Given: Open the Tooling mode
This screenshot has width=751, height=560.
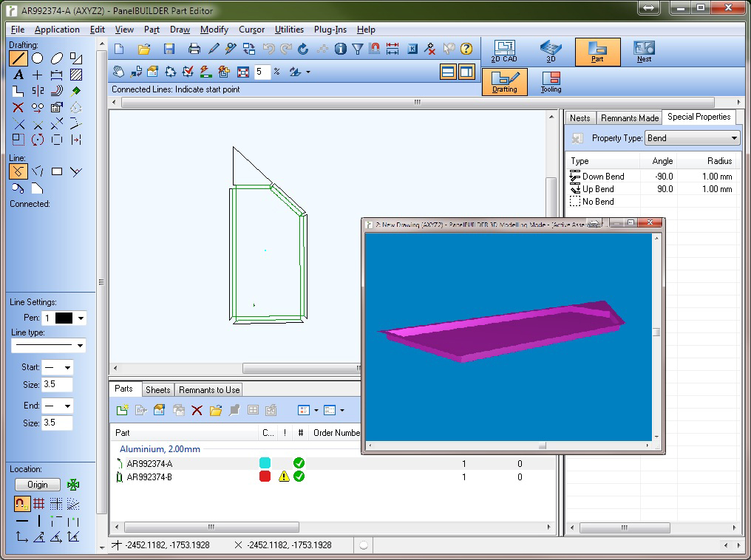Looking at the screenshot, I should pyautogui.click(x=551, y=81).
